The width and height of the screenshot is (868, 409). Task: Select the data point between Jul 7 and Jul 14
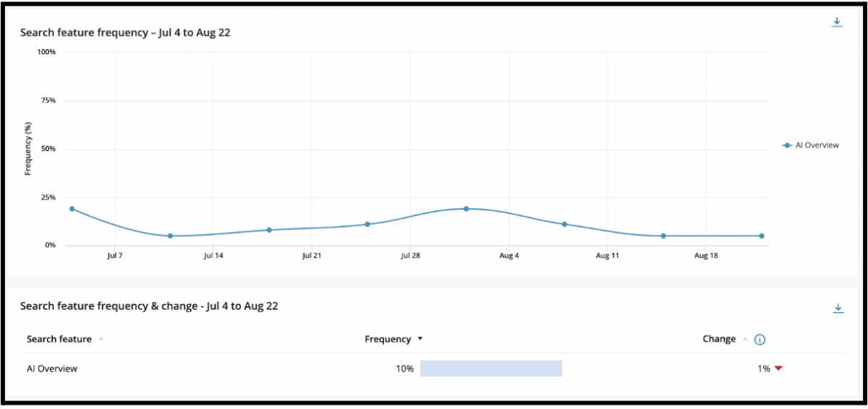point(170,236)
